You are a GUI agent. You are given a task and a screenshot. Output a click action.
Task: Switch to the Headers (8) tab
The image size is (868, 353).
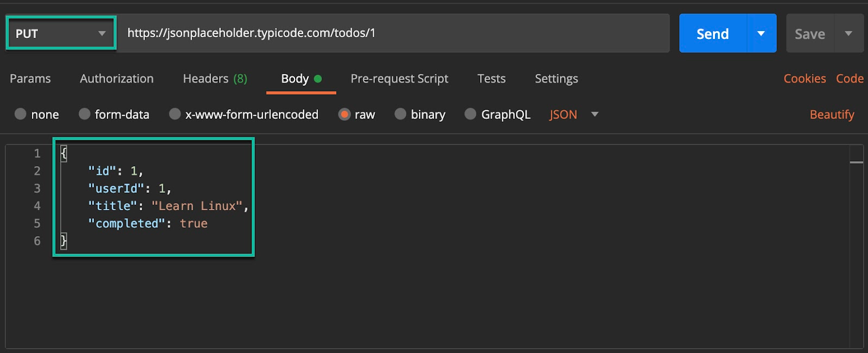(x=215, y=79)
